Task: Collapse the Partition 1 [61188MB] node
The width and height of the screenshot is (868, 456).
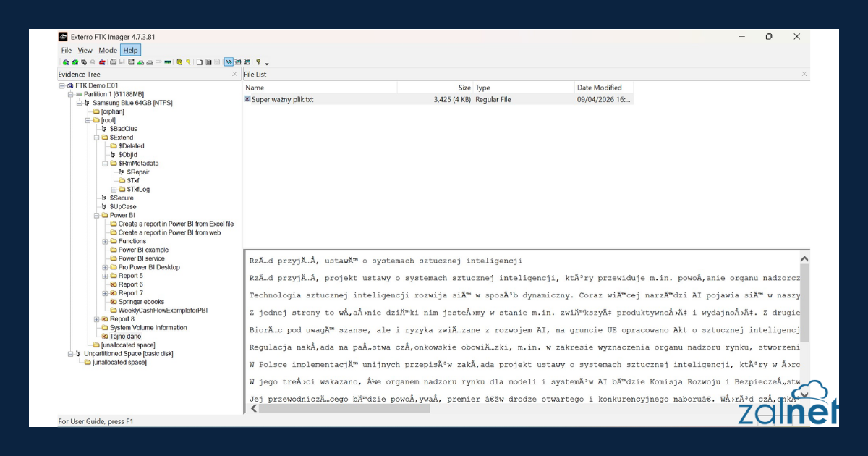Action: click(71, 94)
